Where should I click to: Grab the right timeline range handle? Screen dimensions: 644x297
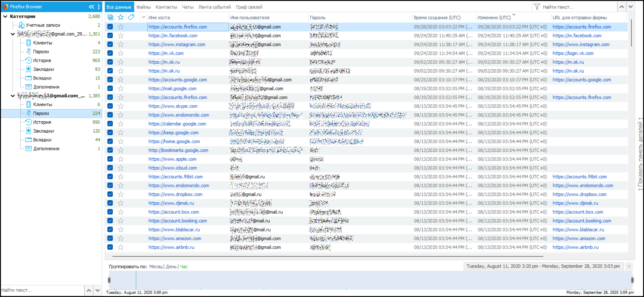(x=632, y=280)
